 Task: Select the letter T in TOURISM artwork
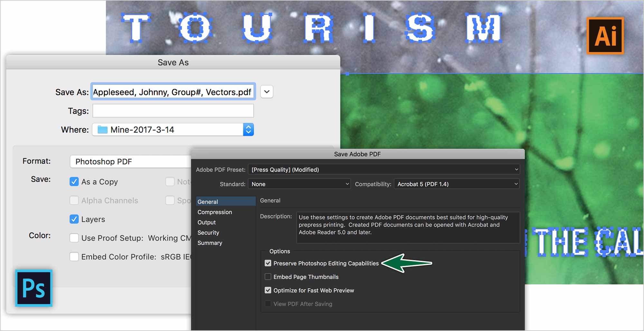pyautogui.click(x=136, y=28)
